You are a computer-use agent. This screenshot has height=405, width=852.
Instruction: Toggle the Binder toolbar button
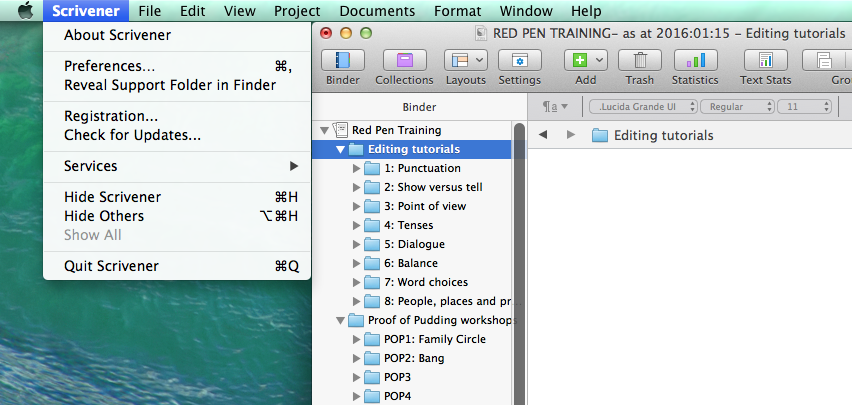pyautogui.click(x=343, y=60)
